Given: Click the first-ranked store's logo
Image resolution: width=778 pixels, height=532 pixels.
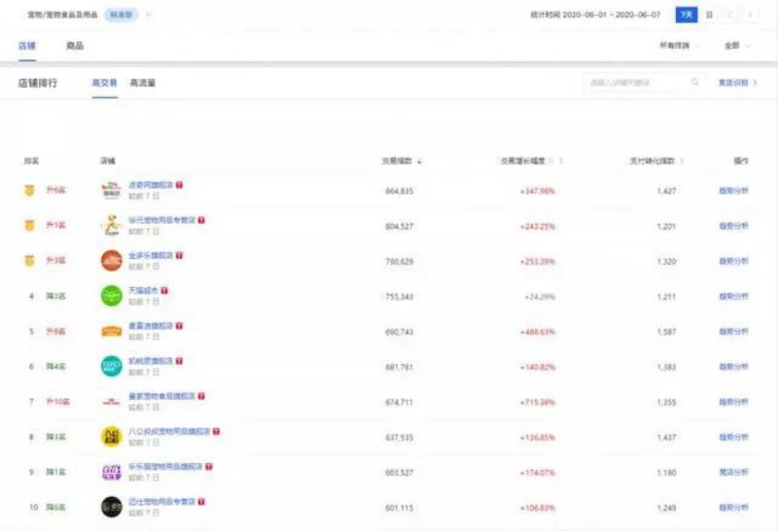Looking at the screenshot, I should [x=112, y=191].
